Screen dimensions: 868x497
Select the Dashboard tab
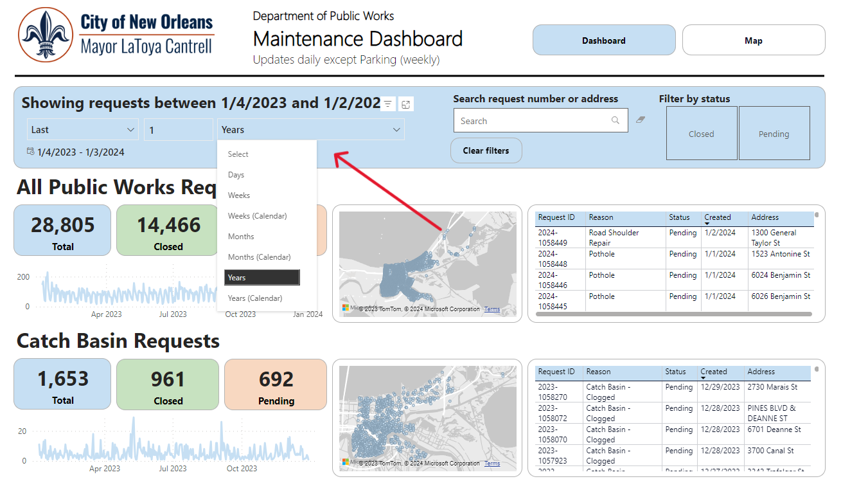(x=603, y=40)
